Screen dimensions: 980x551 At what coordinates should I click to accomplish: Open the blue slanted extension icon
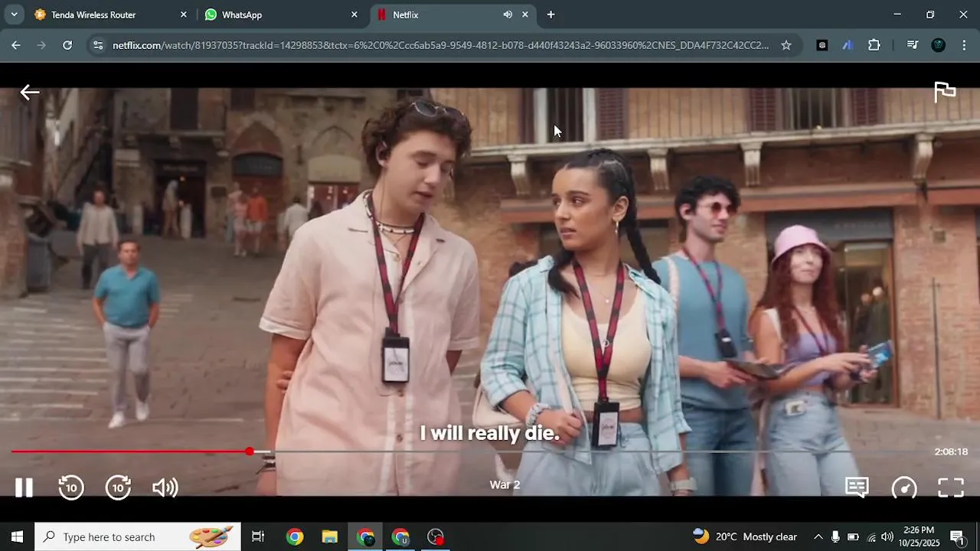tap(848, 45)
